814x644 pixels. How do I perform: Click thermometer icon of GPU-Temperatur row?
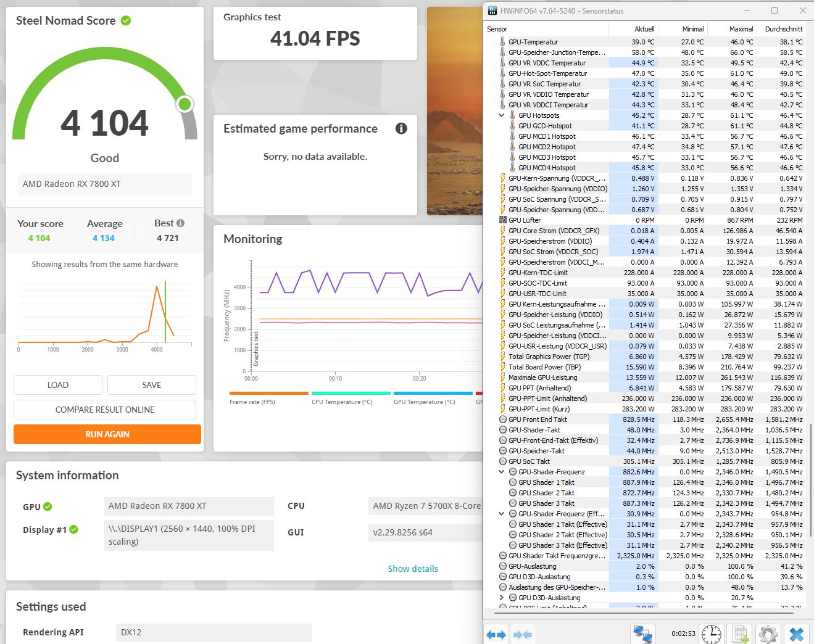click(502, 42)
